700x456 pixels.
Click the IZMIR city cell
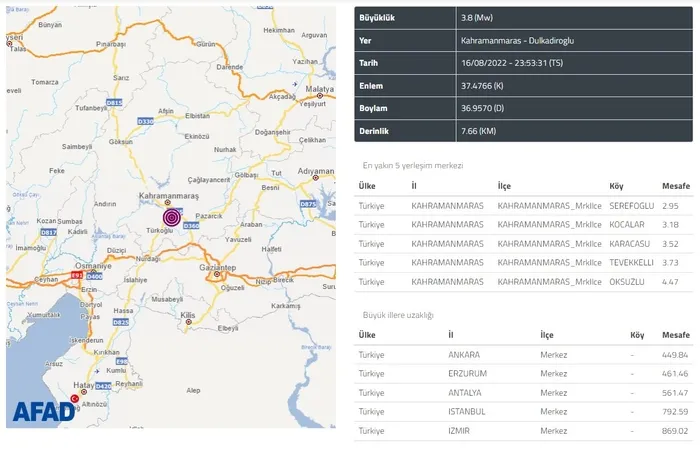tap(459, 431)
